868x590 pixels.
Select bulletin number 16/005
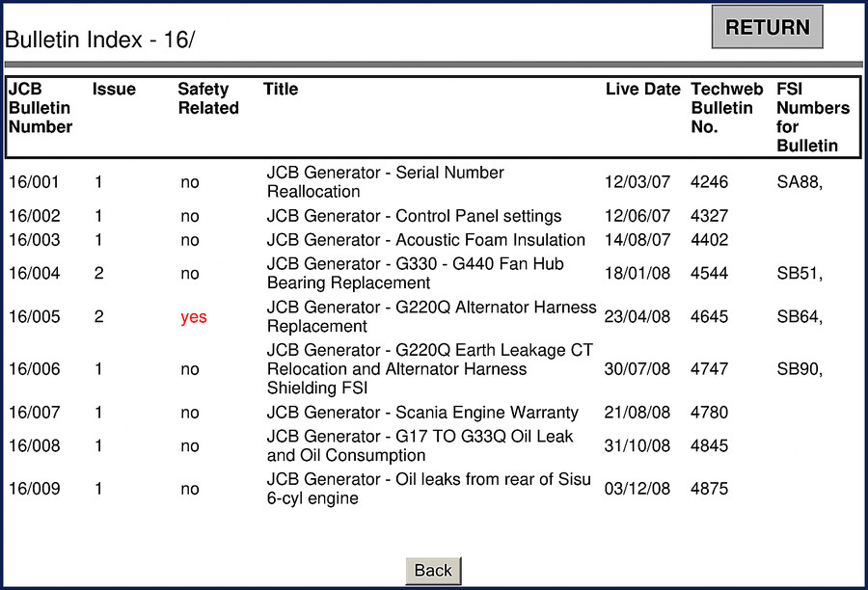pyautogui.click(x=35, y=316)
